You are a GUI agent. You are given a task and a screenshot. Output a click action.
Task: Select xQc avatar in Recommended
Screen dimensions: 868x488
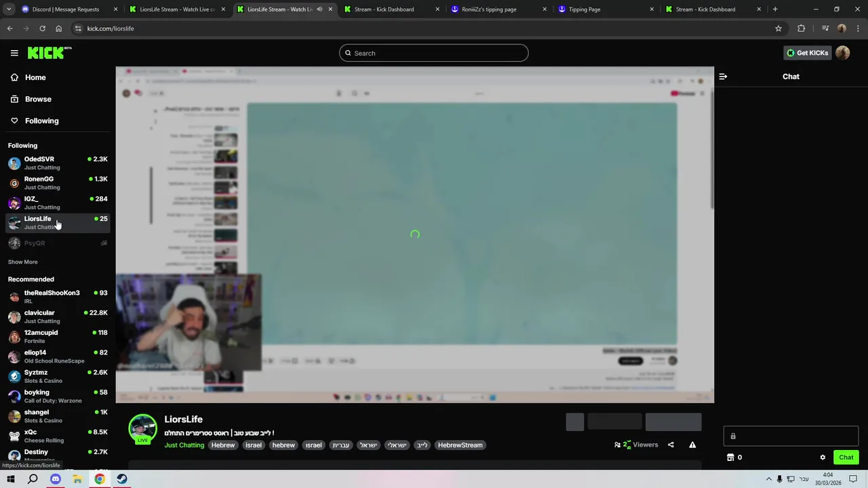pyautogui.click(x=14, y=436)
